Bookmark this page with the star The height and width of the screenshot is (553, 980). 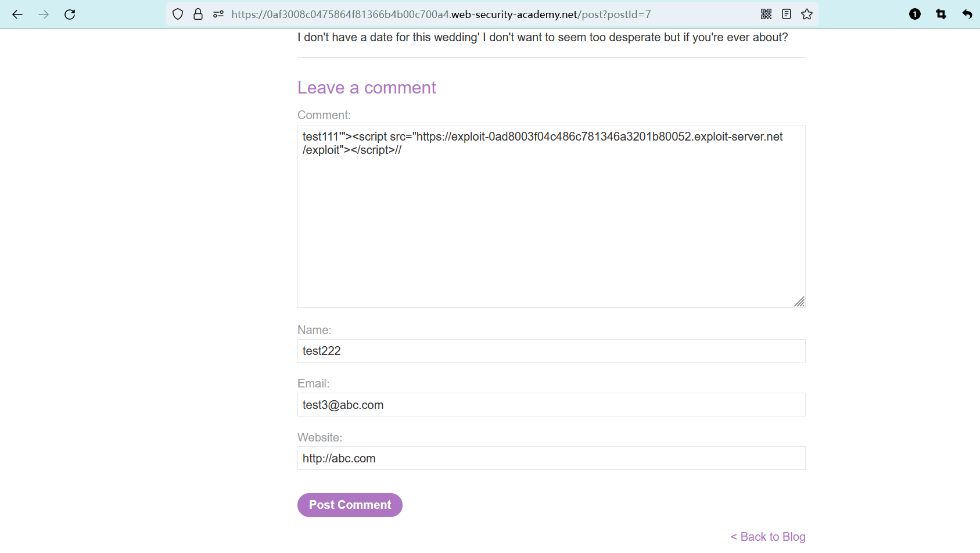(x=807, y=15)
